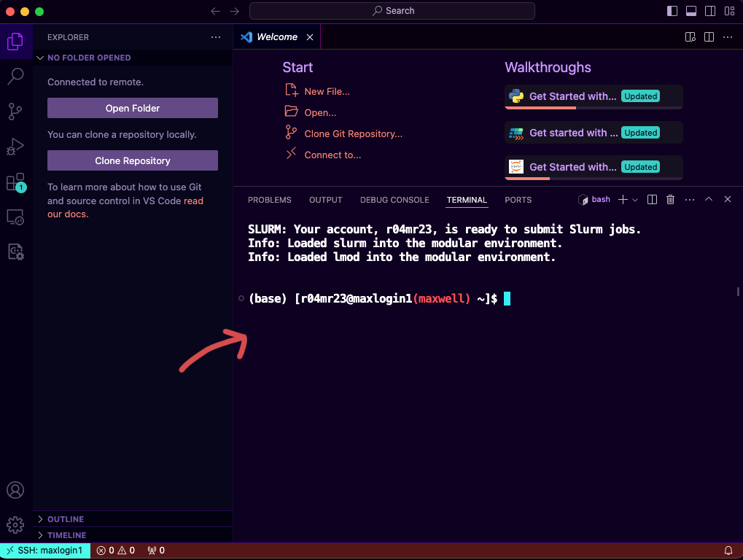Open the Clone Git Repository link
The width and height of the screenshot is (743, 560).
click(x=353, y=133)
